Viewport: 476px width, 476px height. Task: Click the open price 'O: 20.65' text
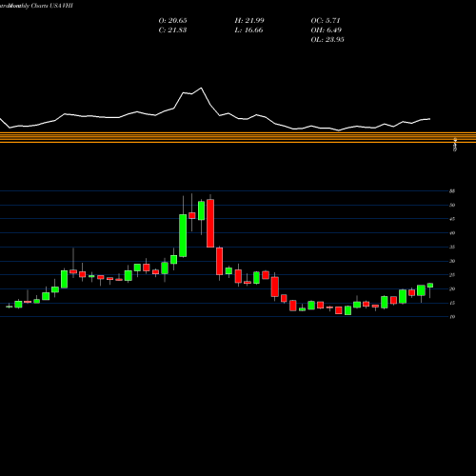coord(172,21)
